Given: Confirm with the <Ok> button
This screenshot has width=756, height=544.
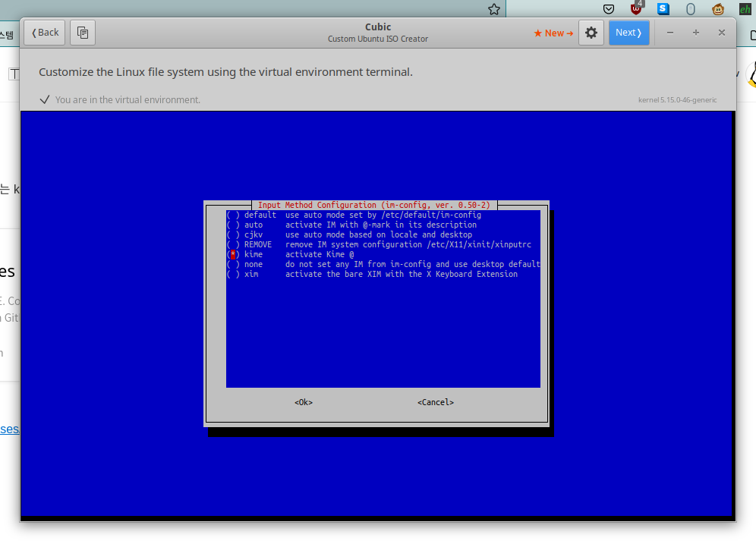Looking at the screenshot, I should pos(304,402).
